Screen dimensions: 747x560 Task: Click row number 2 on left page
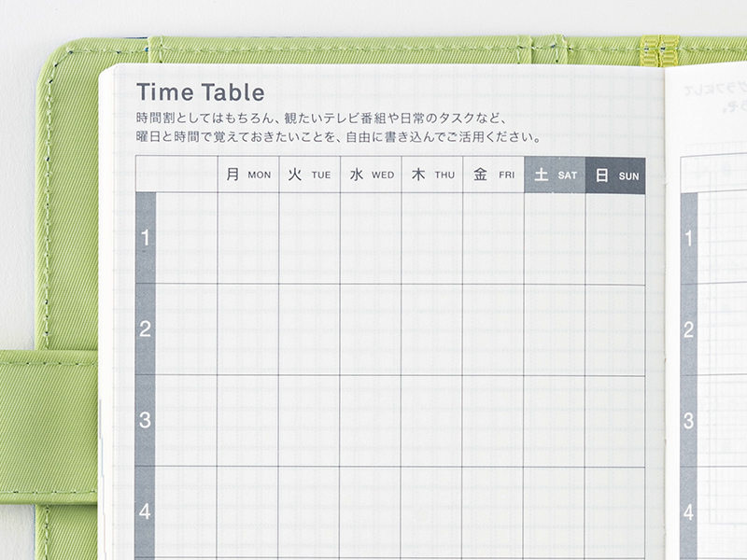(145, 329)
